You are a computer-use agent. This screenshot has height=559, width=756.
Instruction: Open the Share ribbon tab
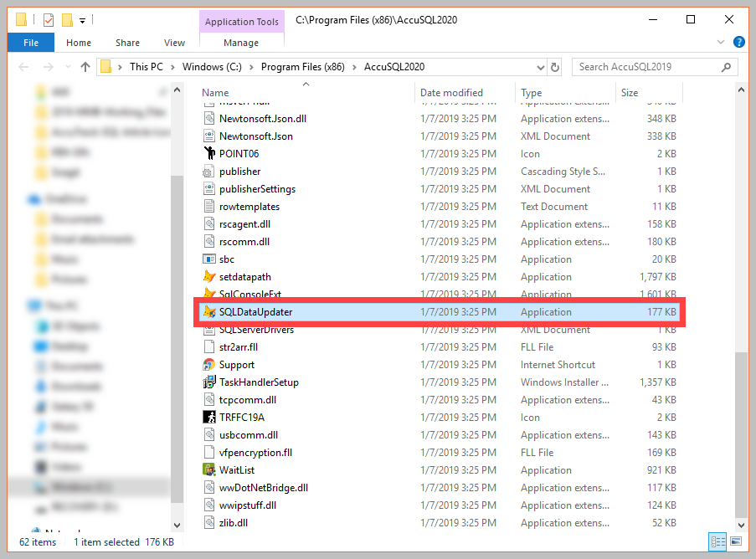click(x=127, y=43)
